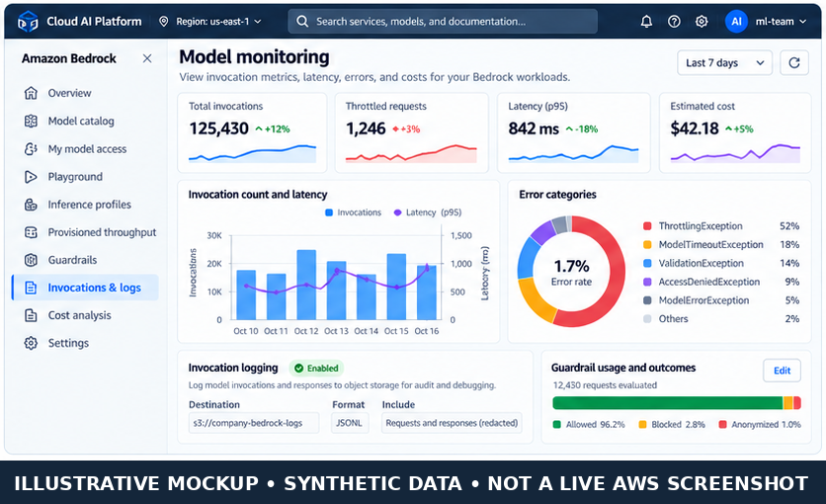Click the AI user avatar

pos(736,22)
